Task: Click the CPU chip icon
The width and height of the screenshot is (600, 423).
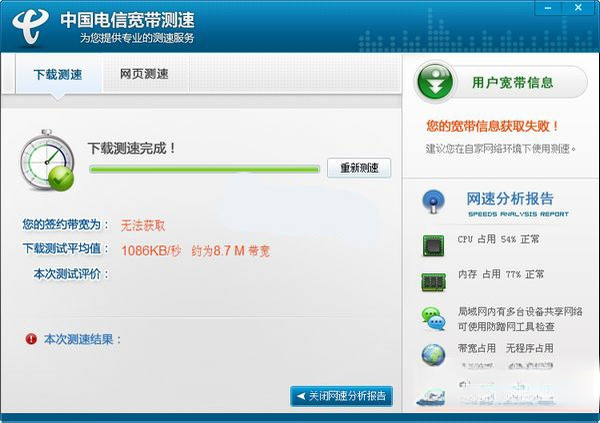Action: (x=434, y=245)
